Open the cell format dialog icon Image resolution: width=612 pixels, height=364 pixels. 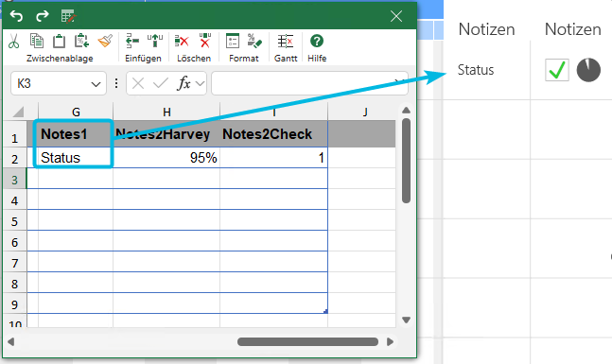tap(233, 41)
